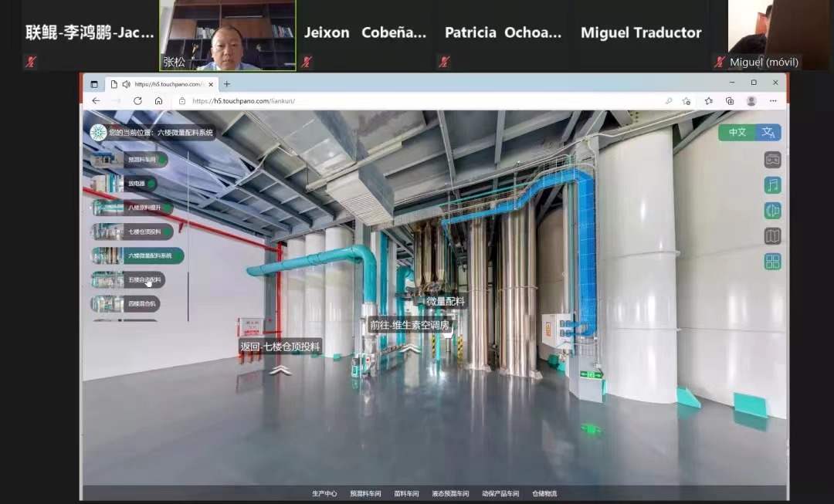Select Miguel Traductor participant tile
The image size is (834, 504).
[642, 35]
